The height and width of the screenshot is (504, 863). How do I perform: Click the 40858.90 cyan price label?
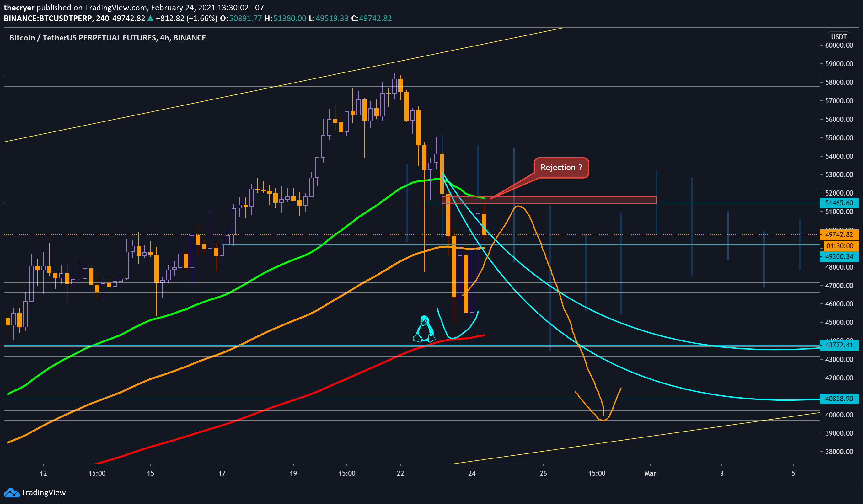839,399
